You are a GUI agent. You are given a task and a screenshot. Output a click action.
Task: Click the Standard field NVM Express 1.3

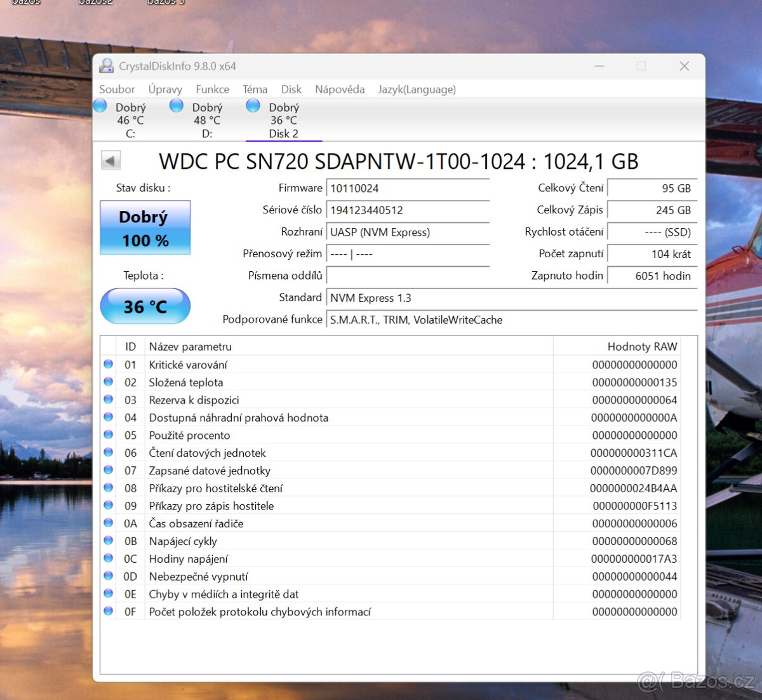pos(512,298)
